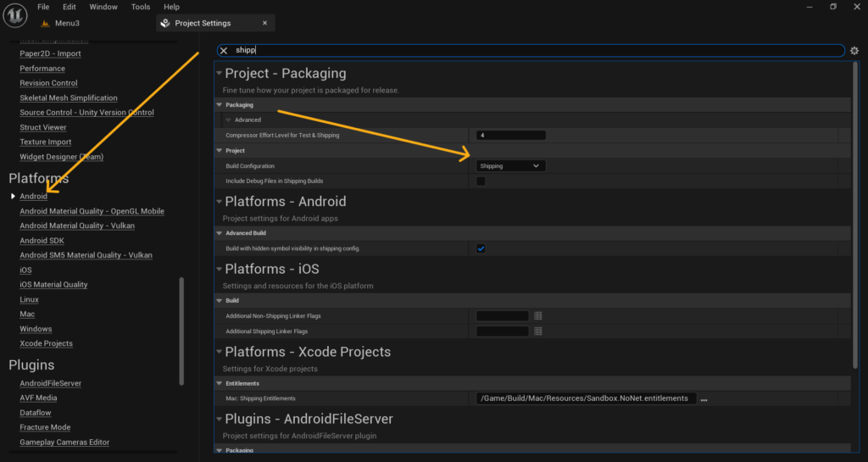Open the Tools menu
Screen dimensions: 868x462
(141, 7)
